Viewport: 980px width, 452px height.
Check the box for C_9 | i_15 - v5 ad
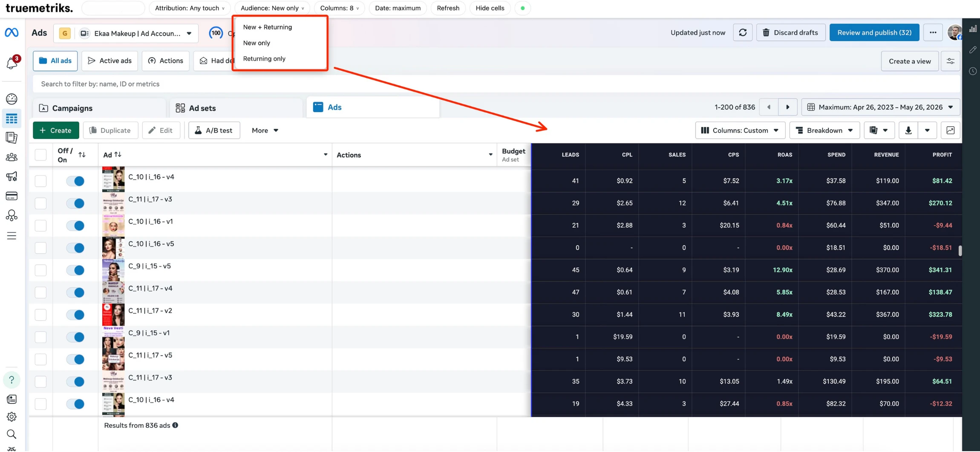(x=40, y=270)
